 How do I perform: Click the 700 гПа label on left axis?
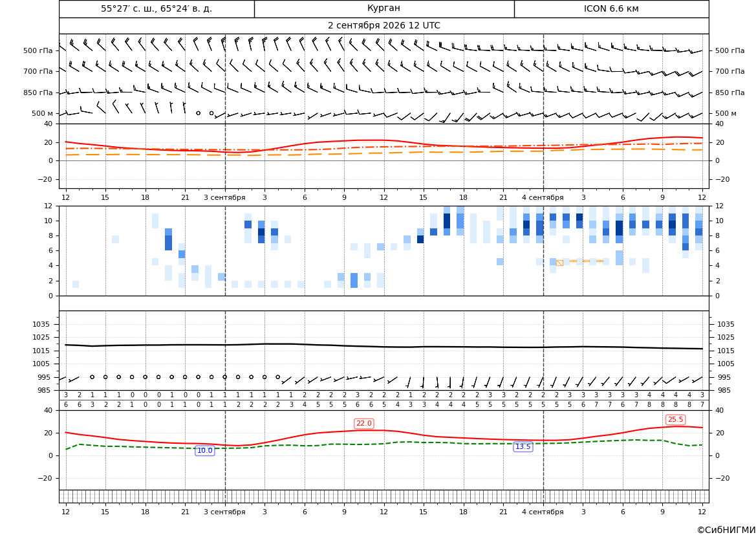38,71
